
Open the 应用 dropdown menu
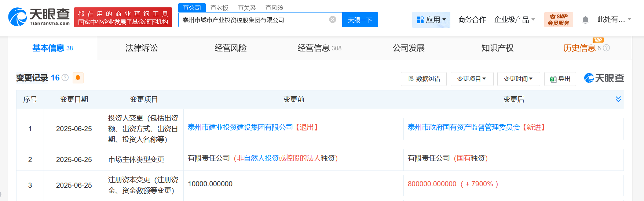(x=431, y=20)
